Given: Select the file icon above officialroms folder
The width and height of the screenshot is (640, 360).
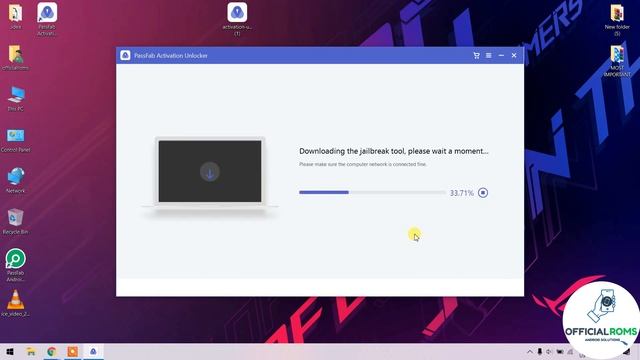Looking at the screenshot, I should [16, 16].
